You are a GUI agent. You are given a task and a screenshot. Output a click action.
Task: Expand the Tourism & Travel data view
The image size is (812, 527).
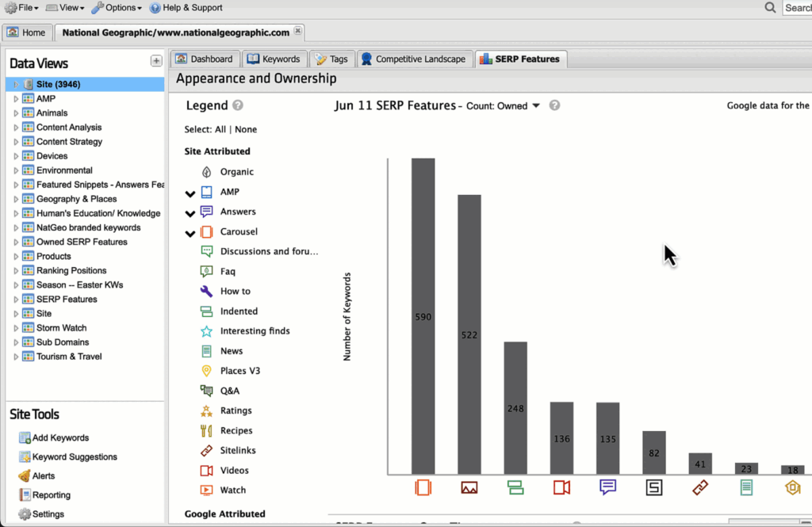pos(16,357)
